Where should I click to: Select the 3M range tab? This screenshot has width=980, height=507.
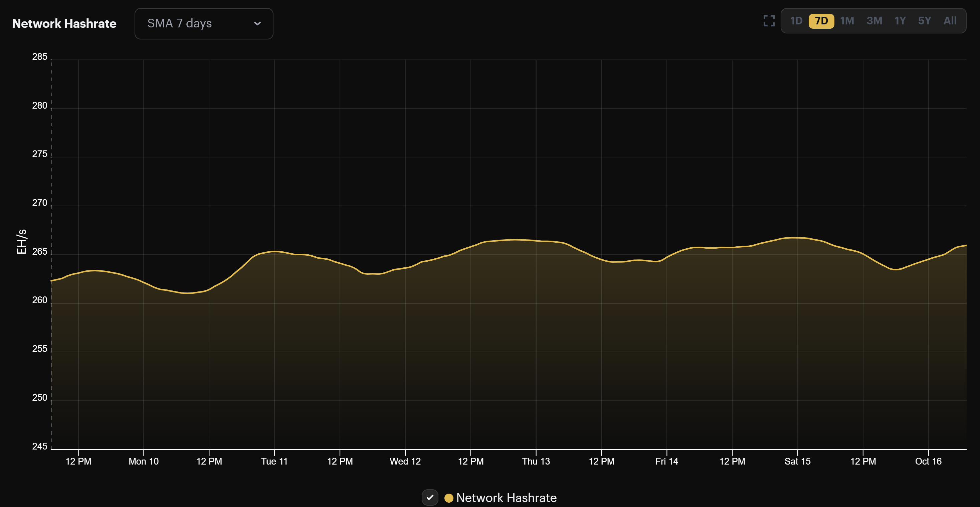coord(874,21)
